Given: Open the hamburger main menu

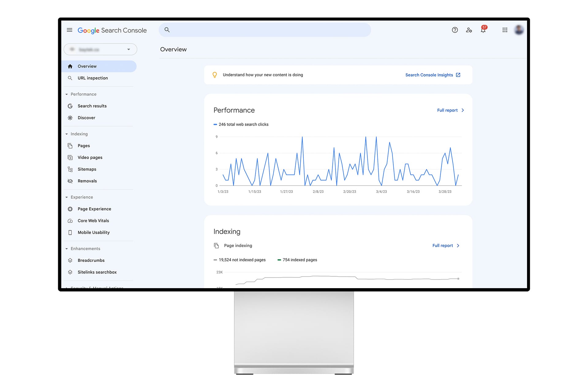Looking at the screenshot, I should coord(70,30).
